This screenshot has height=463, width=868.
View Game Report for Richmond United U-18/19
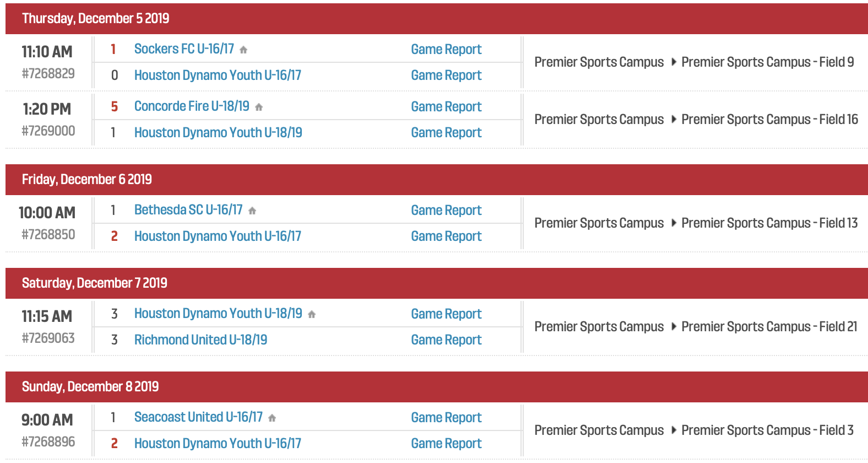[x=446, y=340]
